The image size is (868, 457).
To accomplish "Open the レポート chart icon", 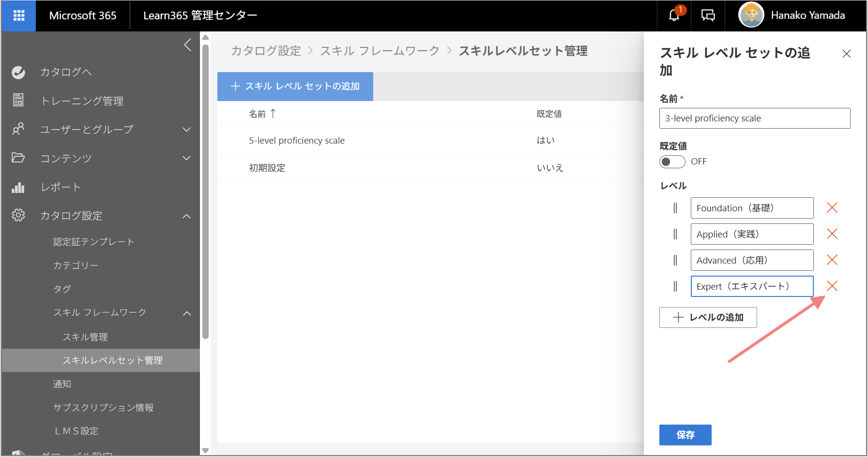I will [x=18, y=187].
